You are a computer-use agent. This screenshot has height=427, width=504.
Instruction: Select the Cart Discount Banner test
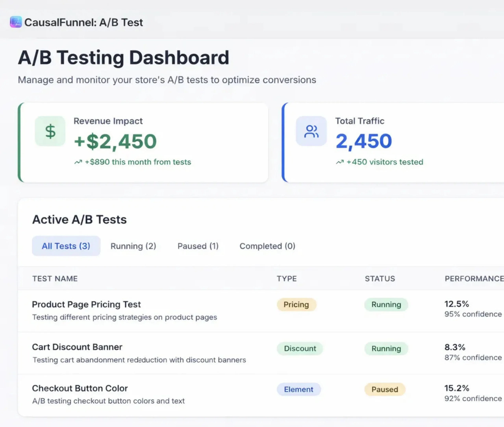(x=77, y=347)
